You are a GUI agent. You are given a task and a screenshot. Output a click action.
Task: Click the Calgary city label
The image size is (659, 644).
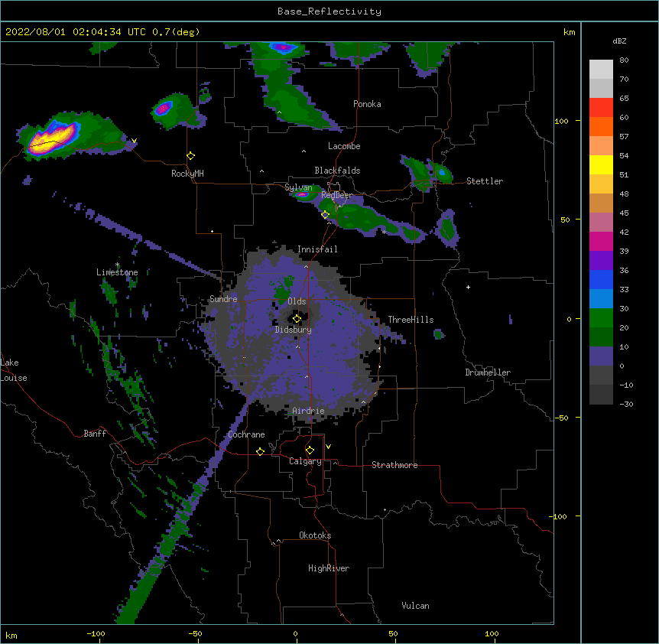pos(305,461)
